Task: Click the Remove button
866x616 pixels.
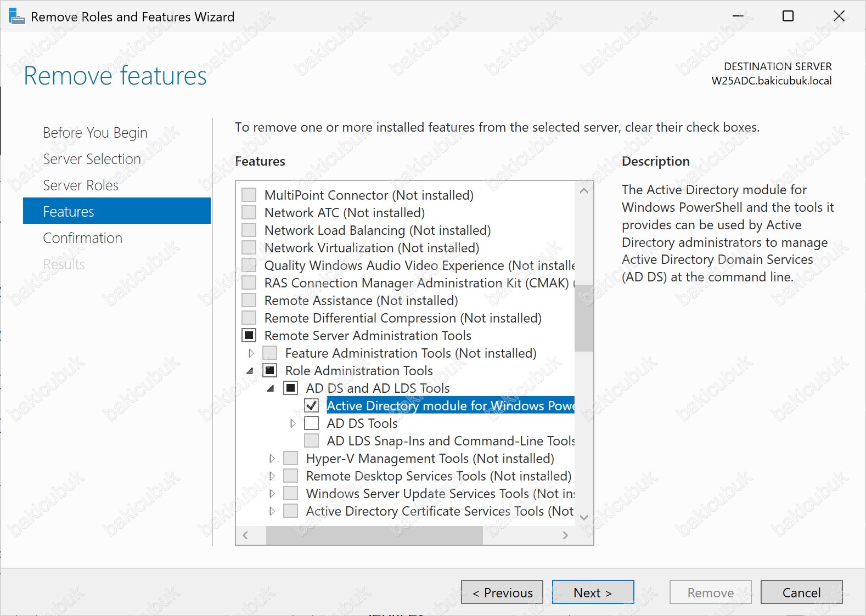Action: pos(711,592)
